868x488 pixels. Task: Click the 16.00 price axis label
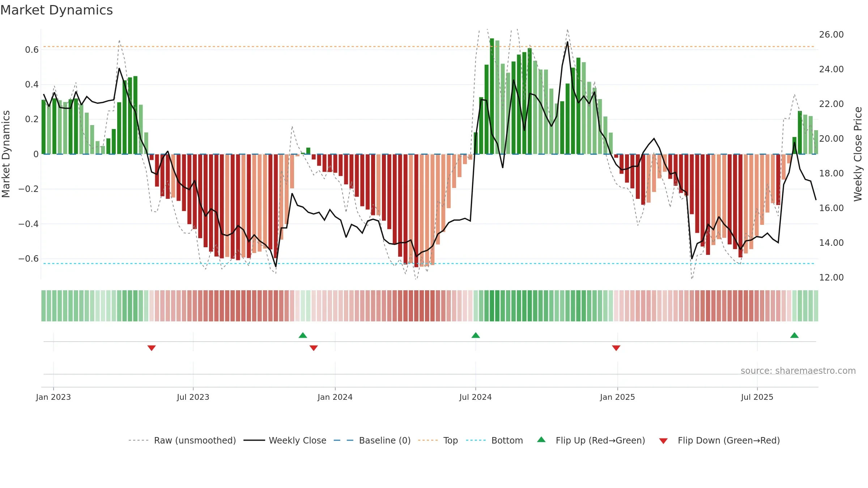pyautogui.click(x=831, y=208)
